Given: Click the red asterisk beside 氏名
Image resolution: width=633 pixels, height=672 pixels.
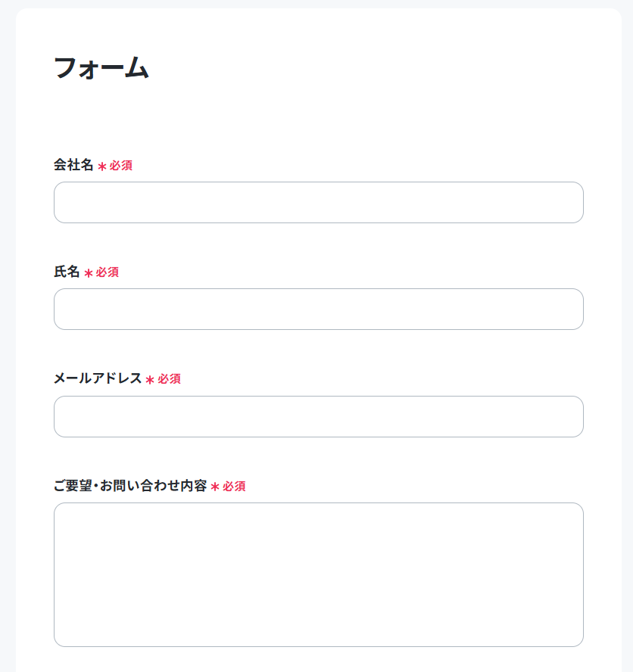Looking at the screenshot, I should (x=89, y=273).
